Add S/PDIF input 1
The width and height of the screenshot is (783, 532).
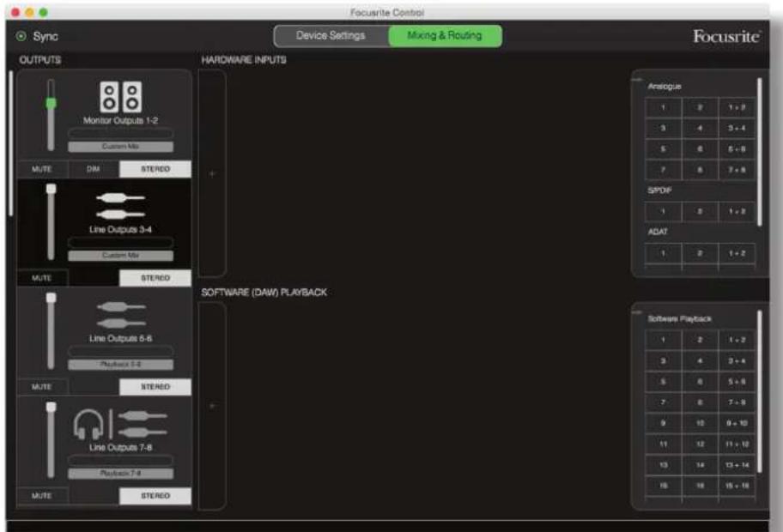[x=663, y=212]
